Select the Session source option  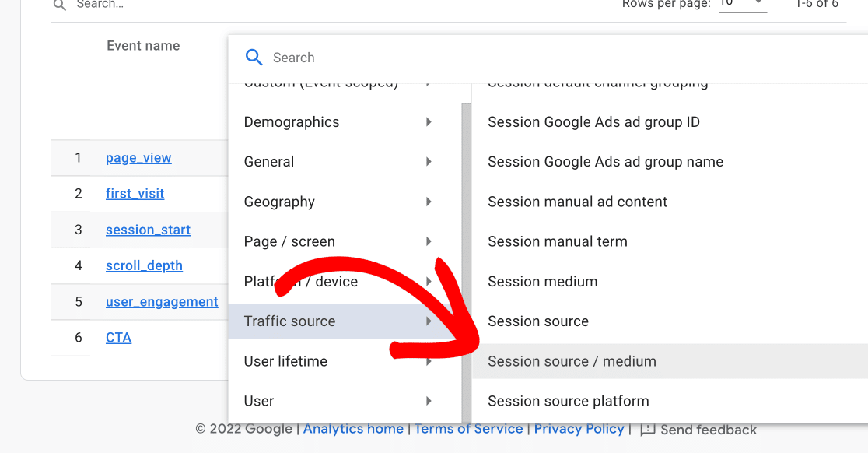(538, 321)
